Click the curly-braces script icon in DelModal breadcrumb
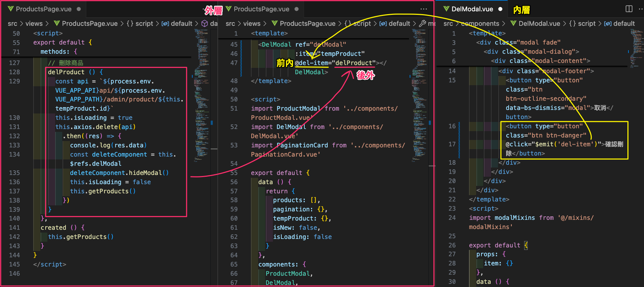This screenshot has height=287, width=644. (572, 24)
